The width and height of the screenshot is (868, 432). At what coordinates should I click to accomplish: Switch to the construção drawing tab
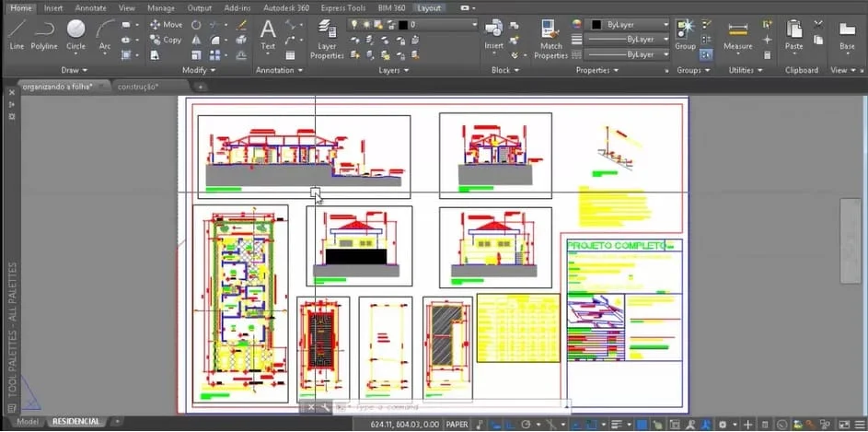(x=137, y=87)
